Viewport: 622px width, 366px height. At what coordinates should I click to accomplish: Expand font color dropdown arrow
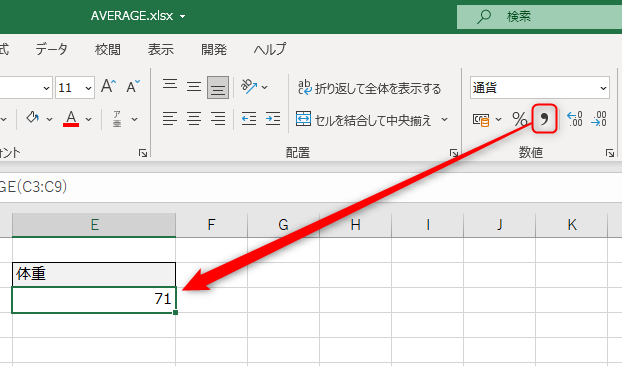(88, 119)
